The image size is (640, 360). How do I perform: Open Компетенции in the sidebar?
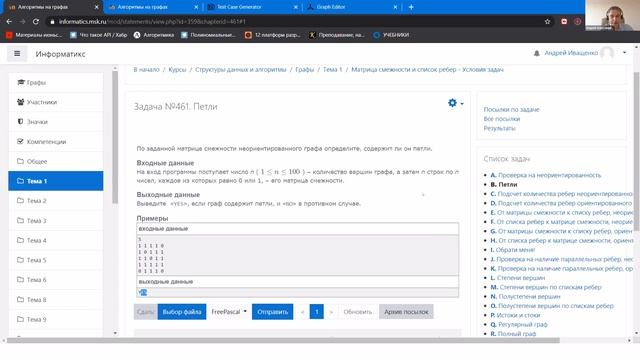56,142
